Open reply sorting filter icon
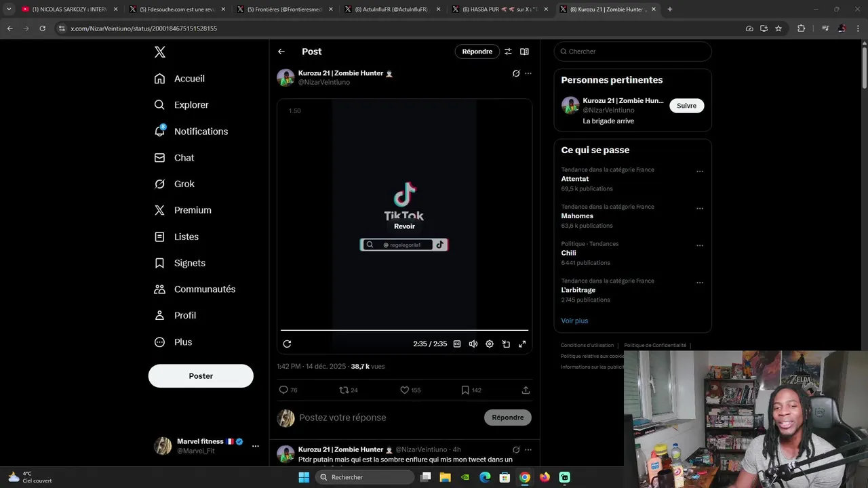Image resolution: width=868 pixels, height=488 pixels. click(508, 52)
